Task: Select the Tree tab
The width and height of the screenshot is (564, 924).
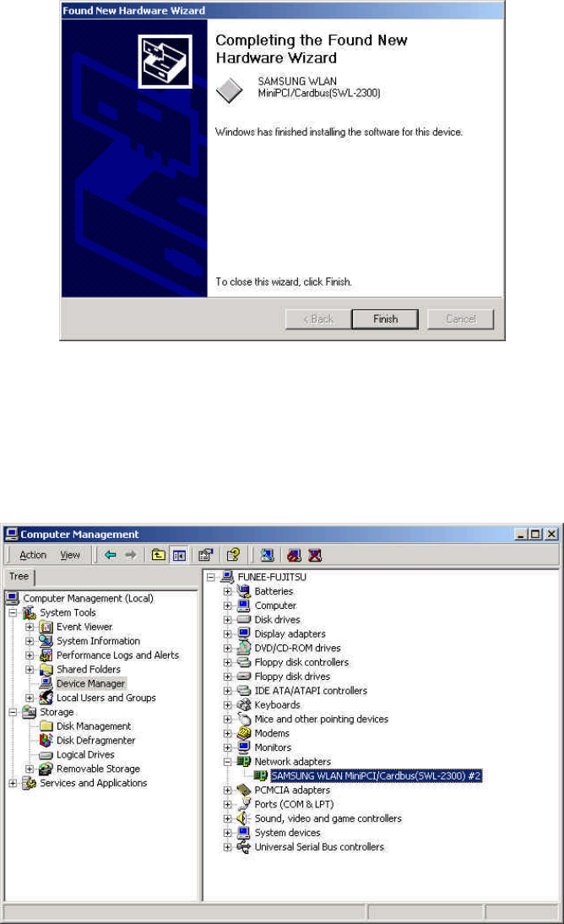Action: point(19,576)
